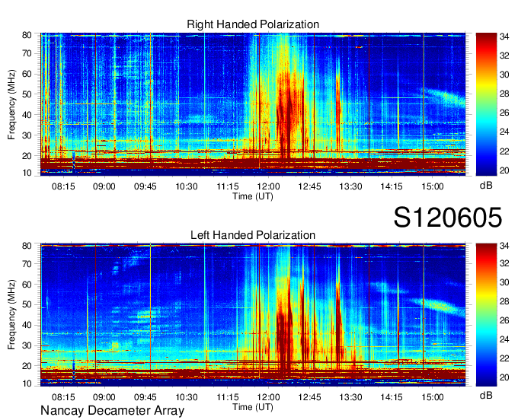518x420 pixels.
Task: Select the S120605 observation identifier
Action: coord(448,218)
